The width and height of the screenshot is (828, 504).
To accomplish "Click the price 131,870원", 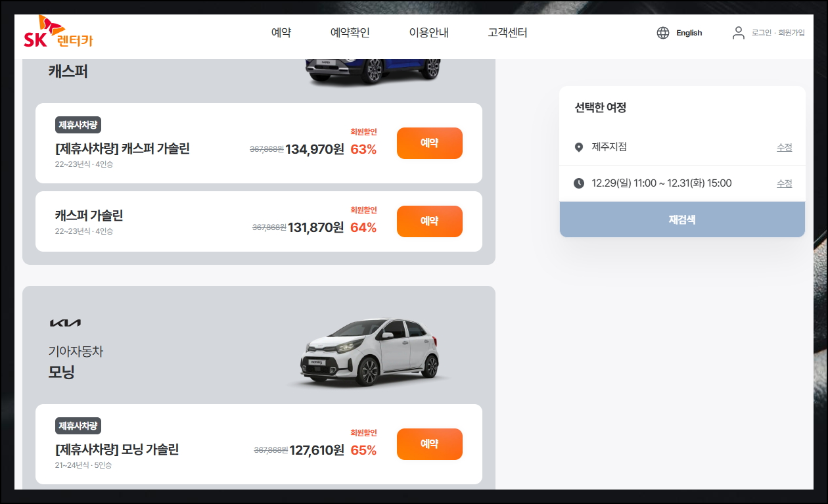I will (315, 227).
